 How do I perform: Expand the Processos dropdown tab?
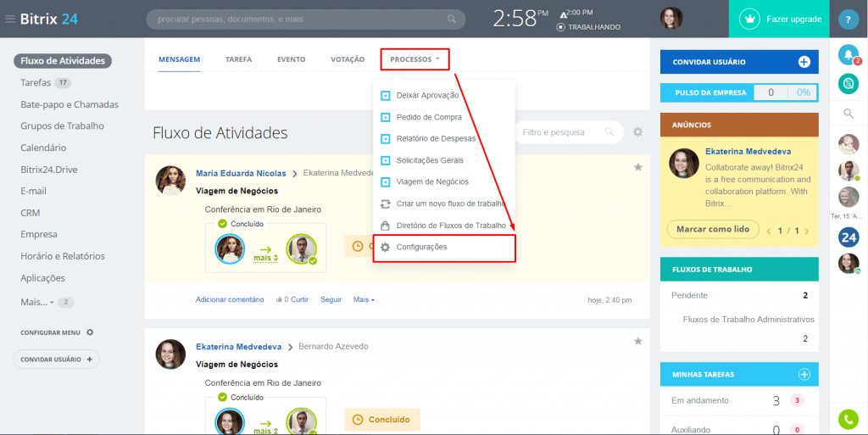tap(415, 59)
